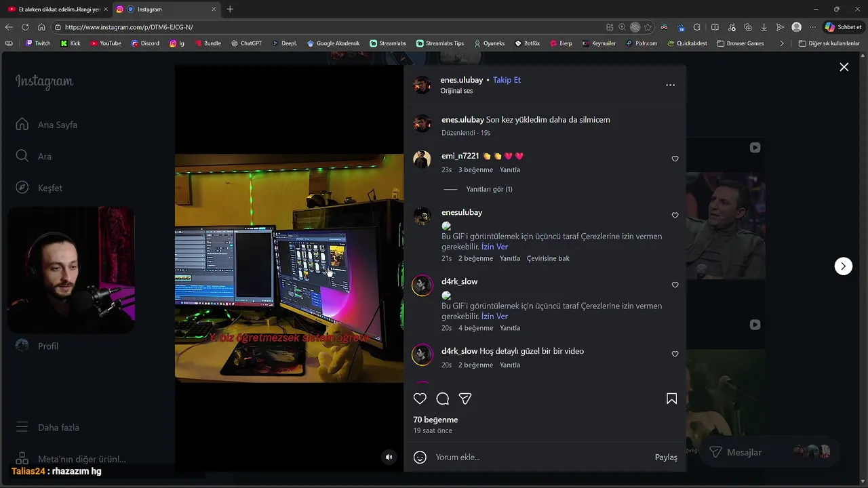Image resolution: width=868 pixels, height=488 pixels.
Task: Open "Daha fazla" menu in the sidebar
Action: point(47,428)
